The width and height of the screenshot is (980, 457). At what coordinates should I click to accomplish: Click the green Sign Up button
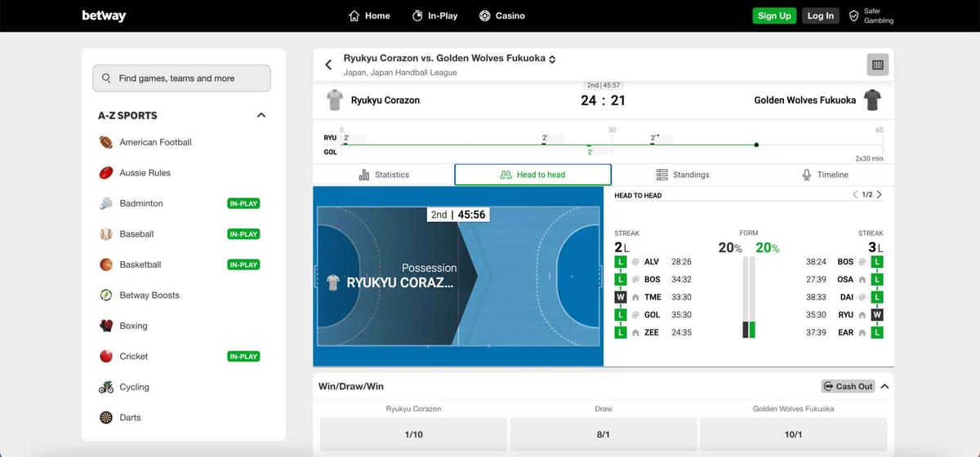coord(773,16)
